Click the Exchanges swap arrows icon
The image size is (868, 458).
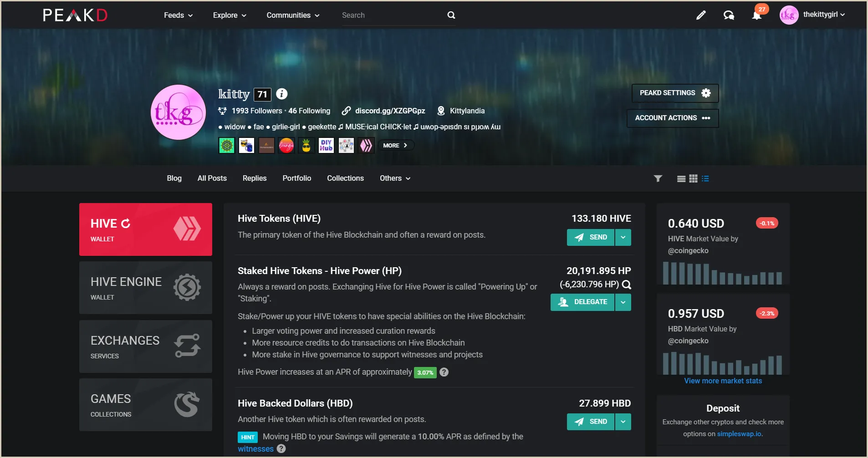point(187,346)
